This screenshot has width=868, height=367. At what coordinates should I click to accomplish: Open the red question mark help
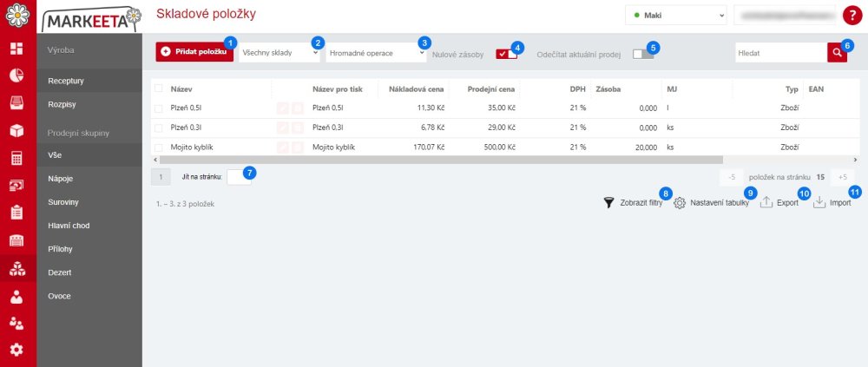coord(852,16)
